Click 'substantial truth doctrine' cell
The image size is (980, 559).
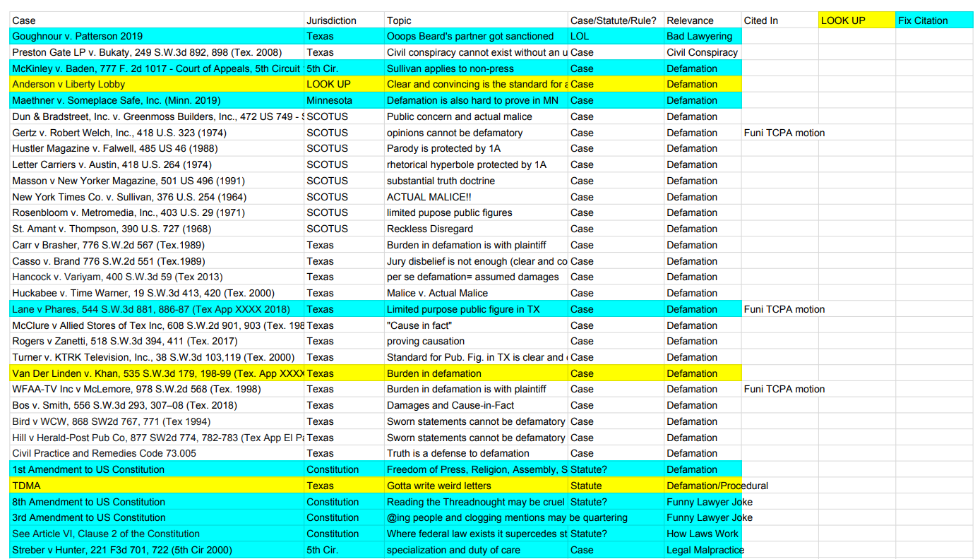pos(476,181)
